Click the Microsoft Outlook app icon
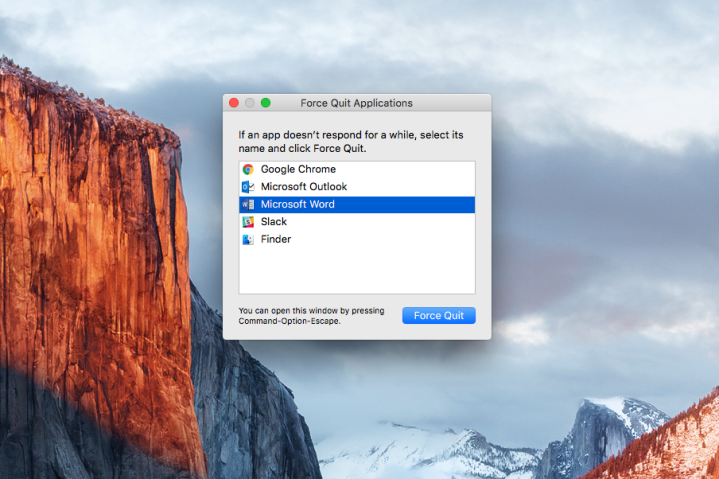Screen dimensions: 719x479 click(248, 187)
